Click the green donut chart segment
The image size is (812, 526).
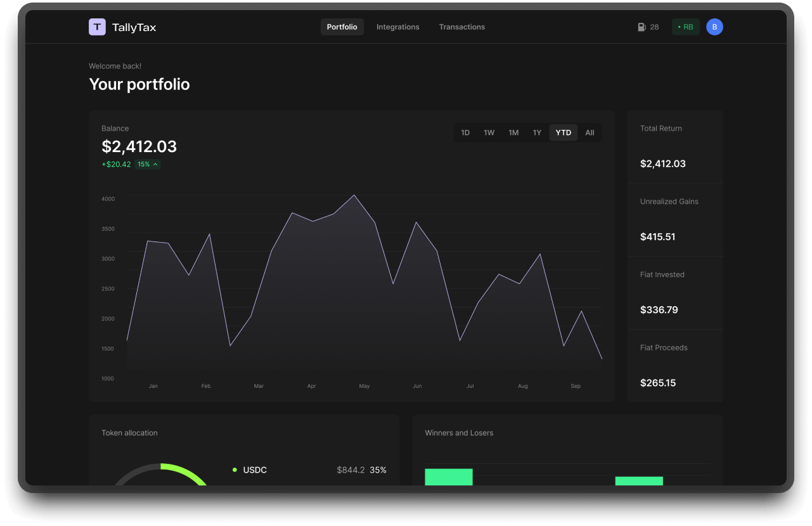[x=187, y=472]
